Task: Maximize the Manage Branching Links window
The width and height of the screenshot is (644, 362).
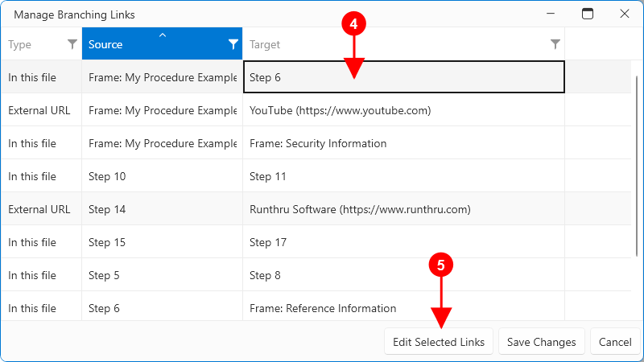Action: pyautogui.click(x=588, y=14)
